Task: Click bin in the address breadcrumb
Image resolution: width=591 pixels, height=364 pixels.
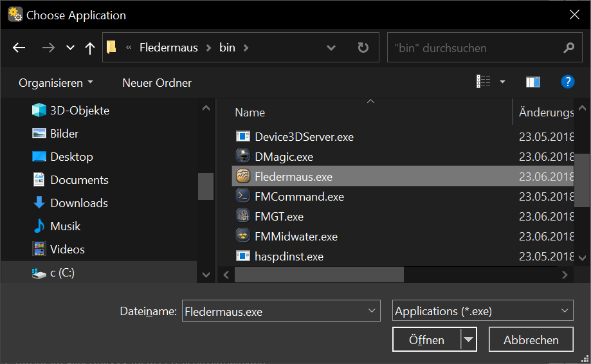Action: [x=227, y=48]
